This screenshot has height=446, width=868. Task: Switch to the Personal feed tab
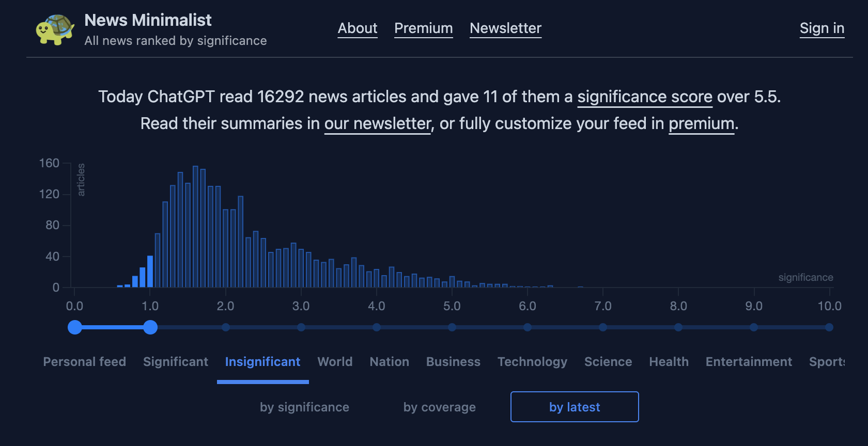click(85, 362)
